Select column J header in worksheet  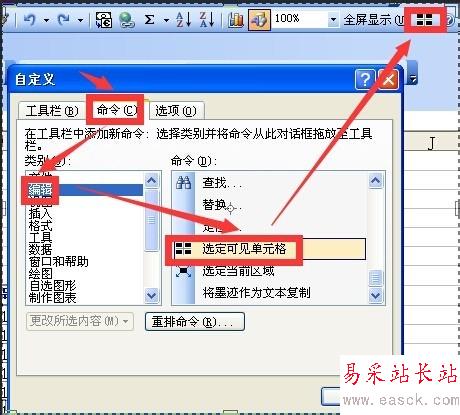tap(431, 143)
